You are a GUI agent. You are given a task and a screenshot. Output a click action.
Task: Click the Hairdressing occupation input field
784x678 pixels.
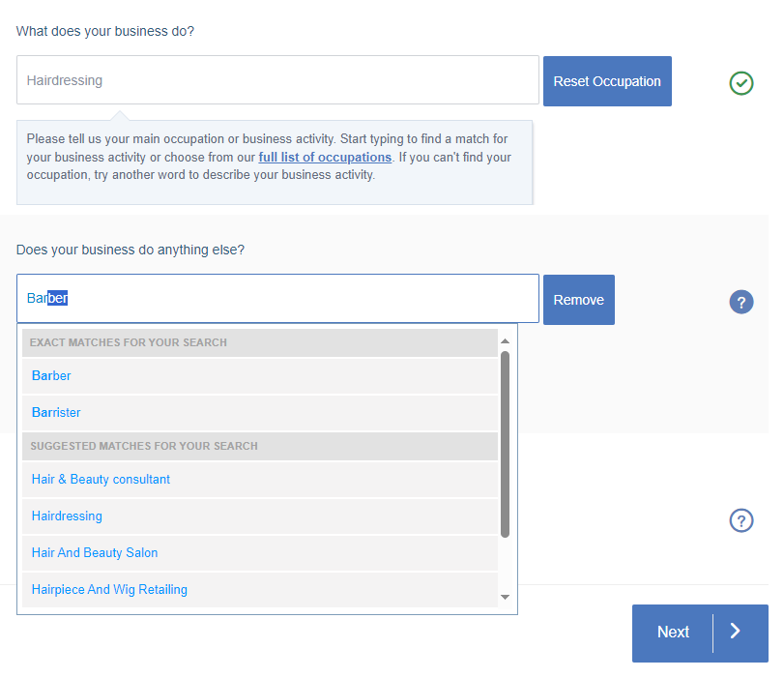277,80
